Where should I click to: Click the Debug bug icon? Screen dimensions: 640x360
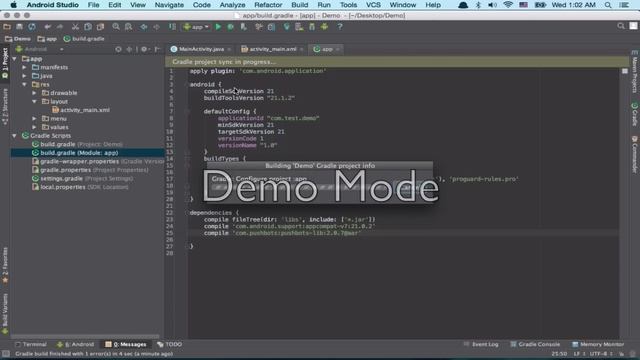pyautogui.click(x=231, y=27)
